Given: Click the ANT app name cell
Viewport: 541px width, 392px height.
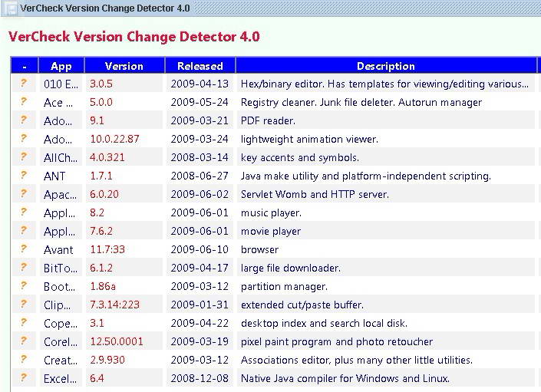Looking at the screenshot, I should 55,176.
